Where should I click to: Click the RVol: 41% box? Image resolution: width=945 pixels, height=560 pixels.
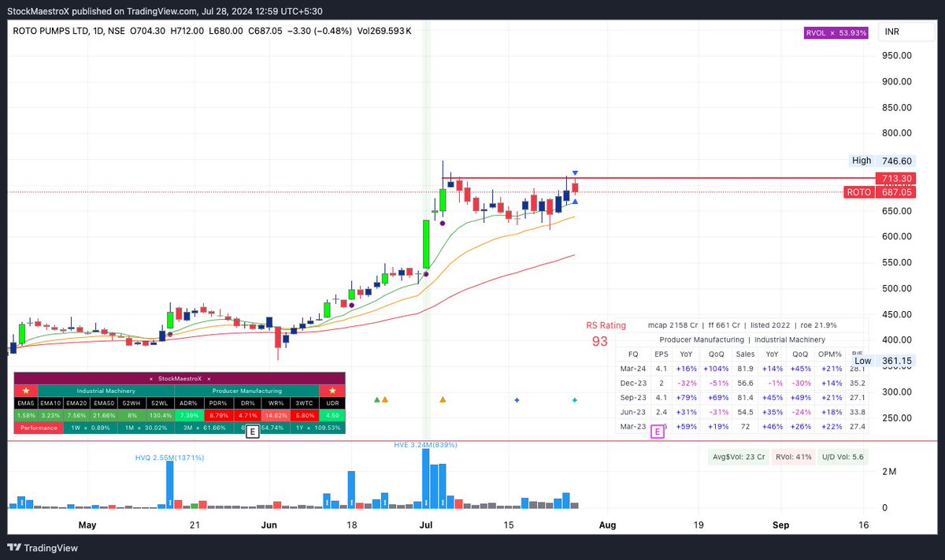(x=793, y=455)
